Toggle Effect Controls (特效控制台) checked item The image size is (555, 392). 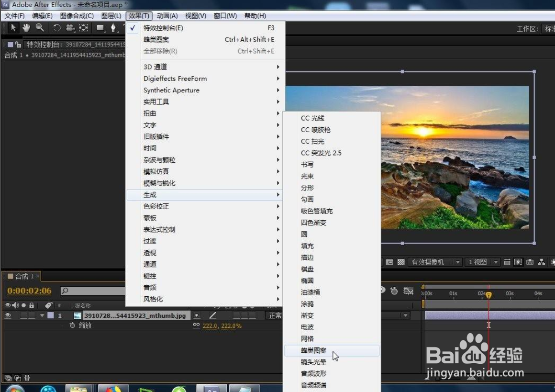coord(206,28)
